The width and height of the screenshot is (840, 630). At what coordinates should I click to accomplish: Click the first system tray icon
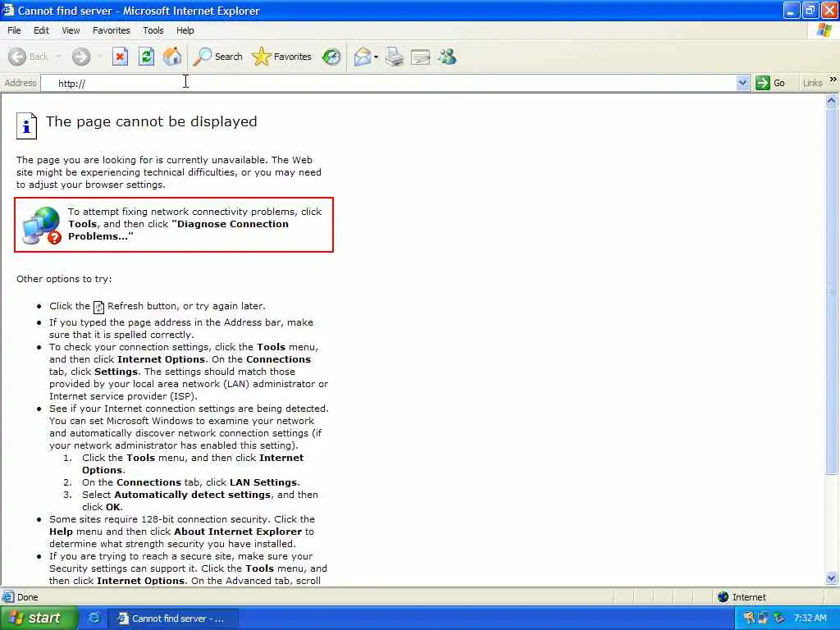coord(748,619)
